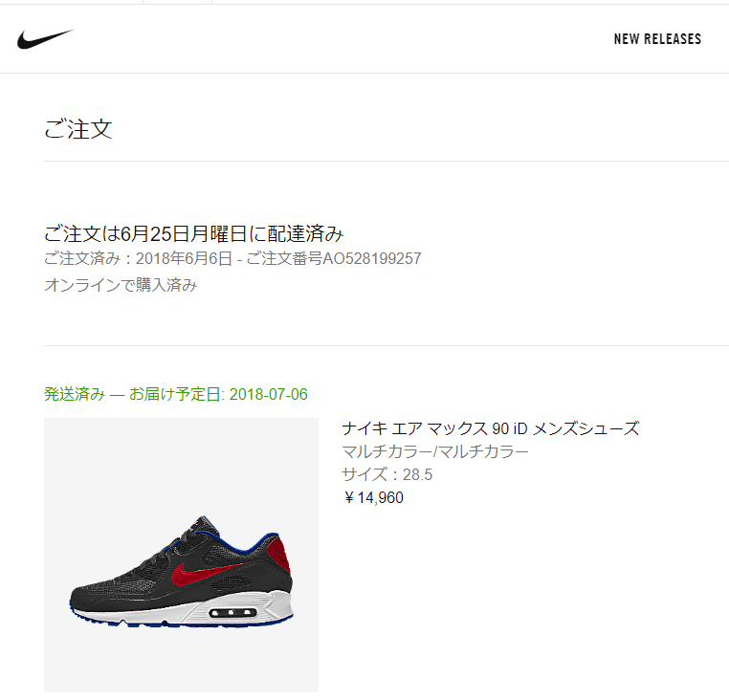729x700 pixels.
Task: Click the マルチカラー/マルチカラー color text
Action: coord(434,451)
